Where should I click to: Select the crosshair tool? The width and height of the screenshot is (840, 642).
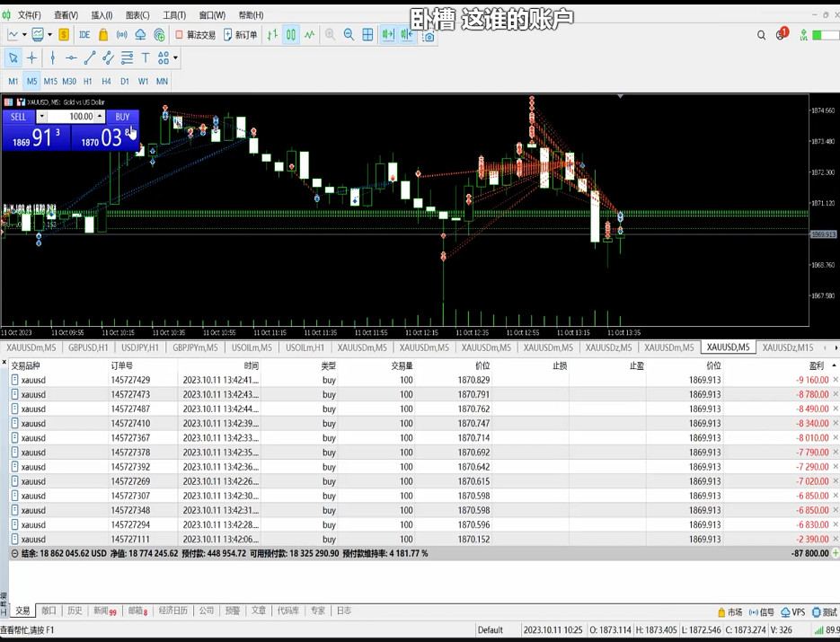tap(31, 57)
